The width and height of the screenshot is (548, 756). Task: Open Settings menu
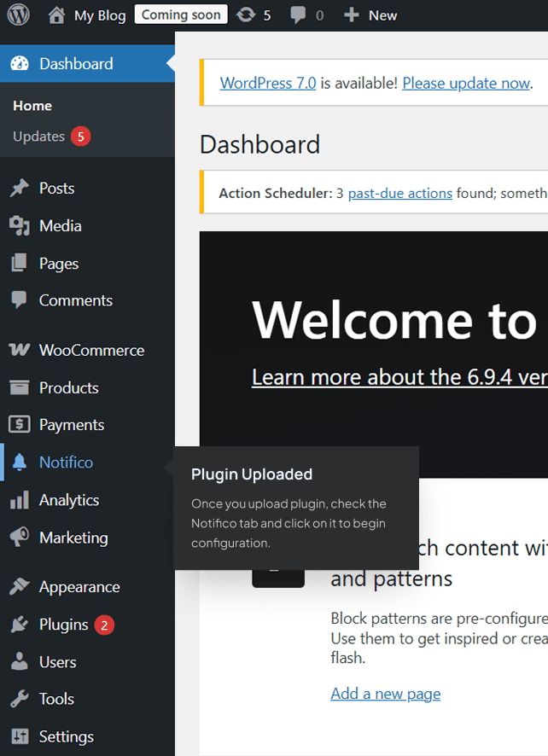click(x=87, y=736)
